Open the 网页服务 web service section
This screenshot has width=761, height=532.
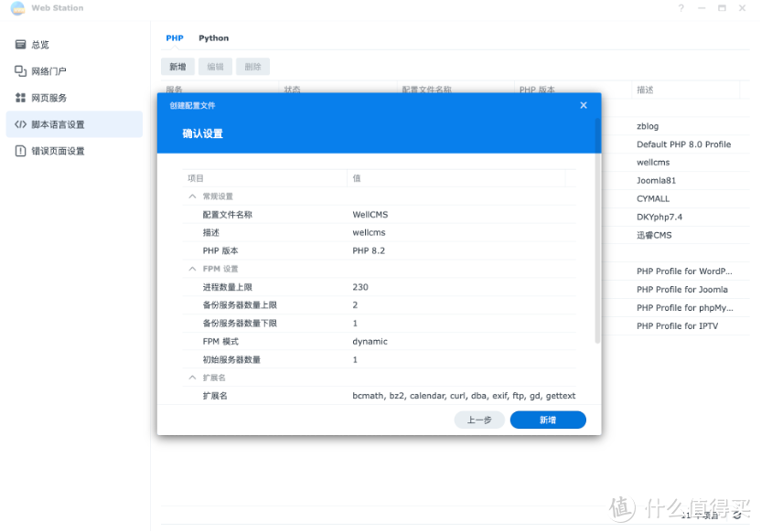pos(74,98)
